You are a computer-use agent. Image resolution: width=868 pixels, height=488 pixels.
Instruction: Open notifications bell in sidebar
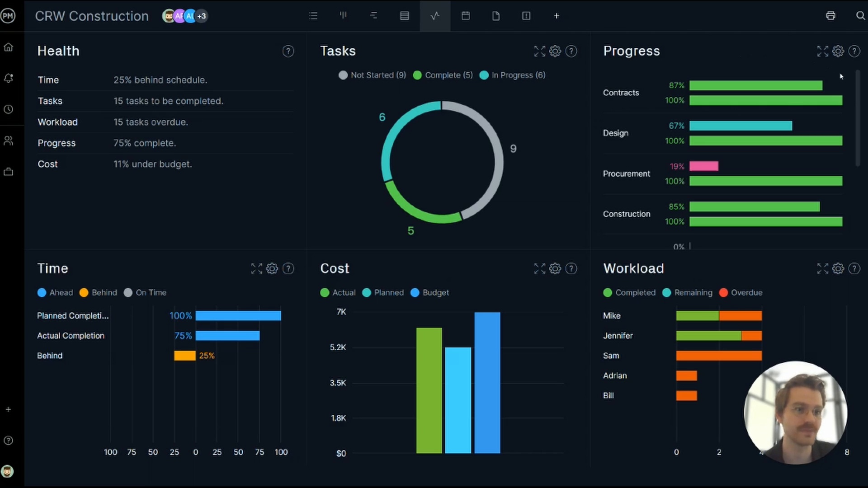point(8,78)
